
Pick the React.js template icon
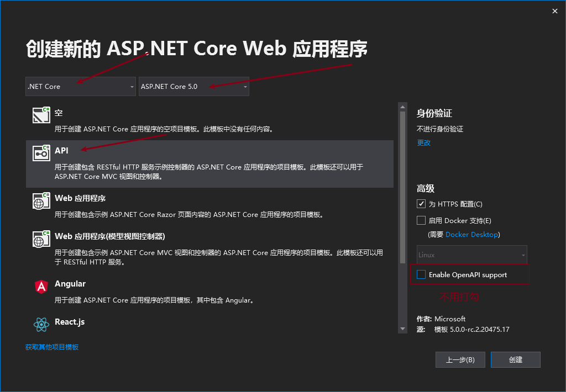[x=41, y=325]
